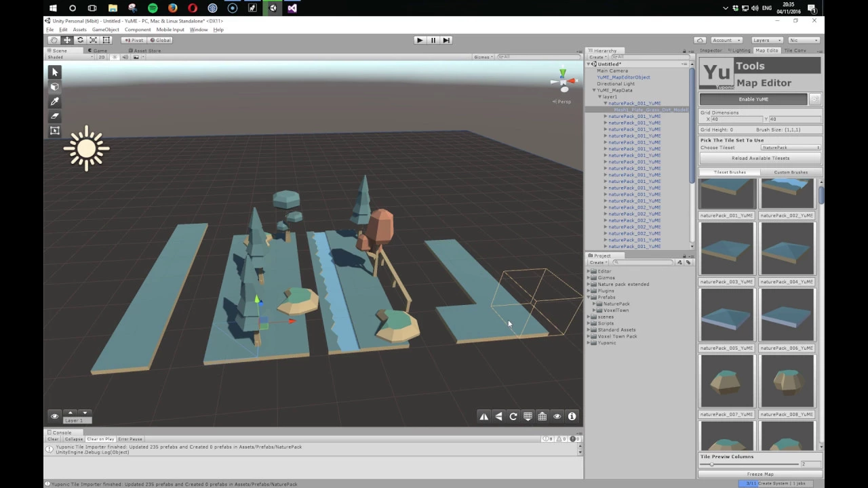Screen dimensions: 868x488
Task: Toggle Pivot/Center handle mode
Action: pos(134,40)
